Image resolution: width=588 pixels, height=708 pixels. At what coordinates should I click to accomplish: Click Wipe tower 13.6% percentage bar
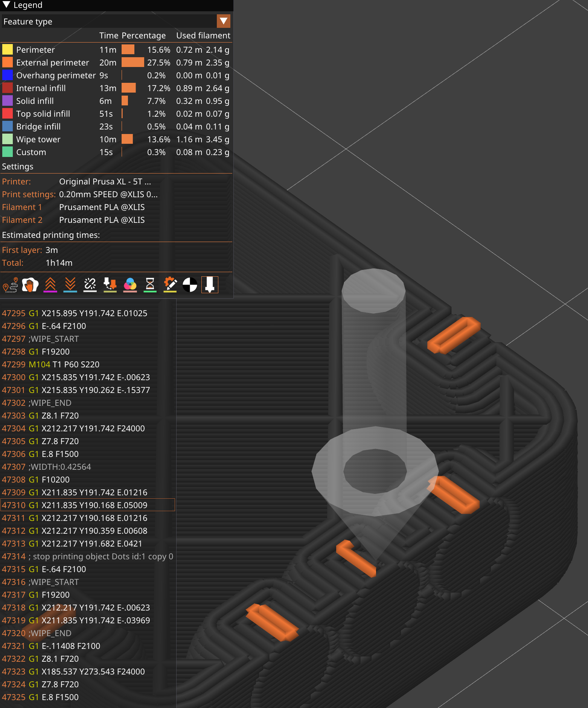(127, 139)
